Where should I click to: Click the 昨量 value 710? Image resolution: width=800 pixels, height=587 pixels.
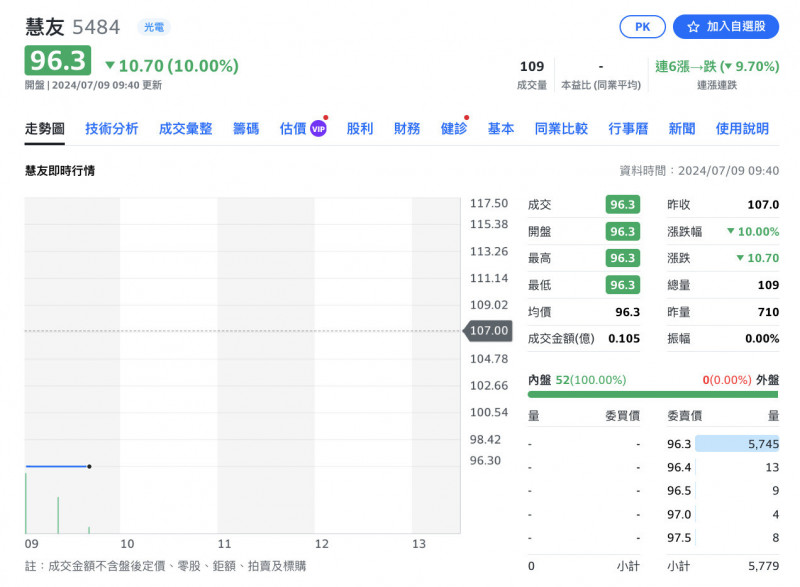coord(768,312)
